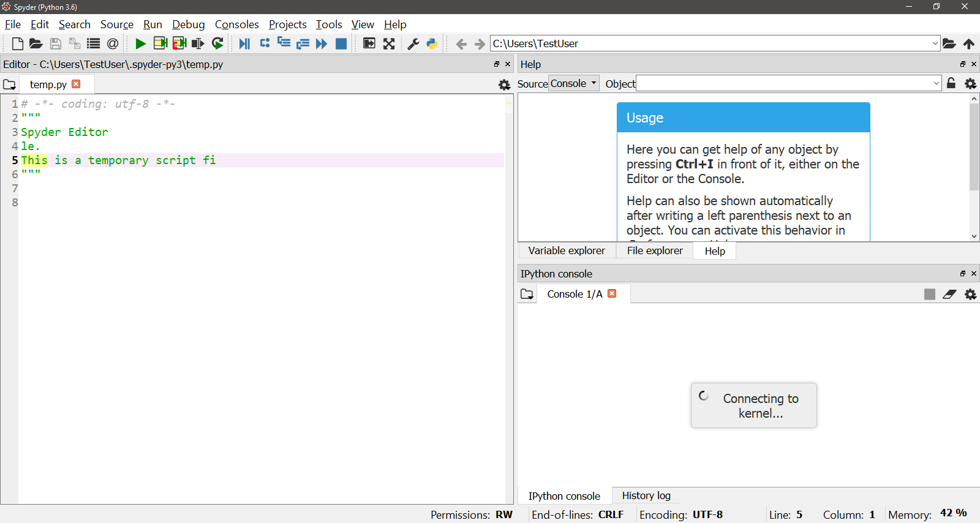This screenshot has width=980, height=523.
Task: Open IPython console options gear
Action: (971, 294)
